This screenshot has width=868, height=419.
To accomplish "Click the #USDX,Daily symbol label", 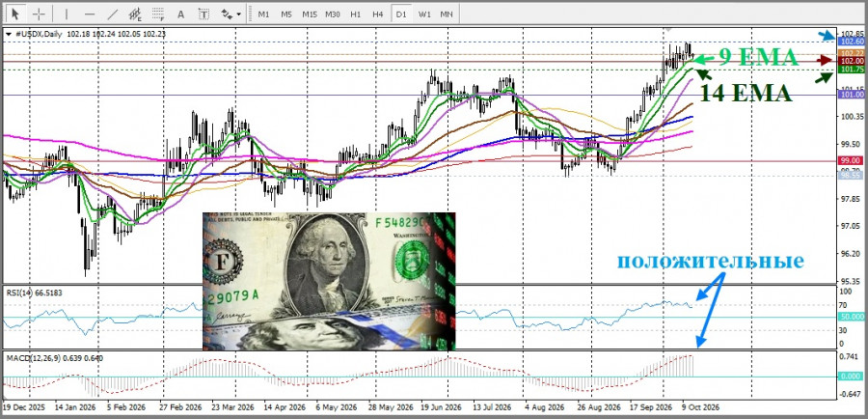I will click(39, 34).
